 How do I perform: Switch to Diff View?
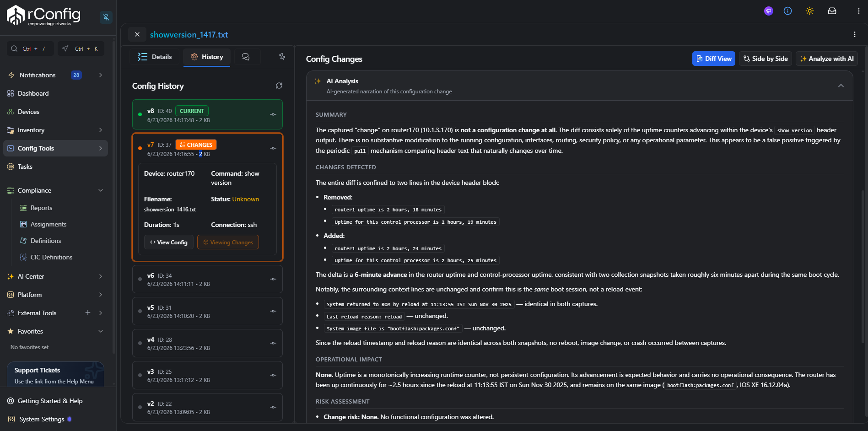click(x=713, y=59)
